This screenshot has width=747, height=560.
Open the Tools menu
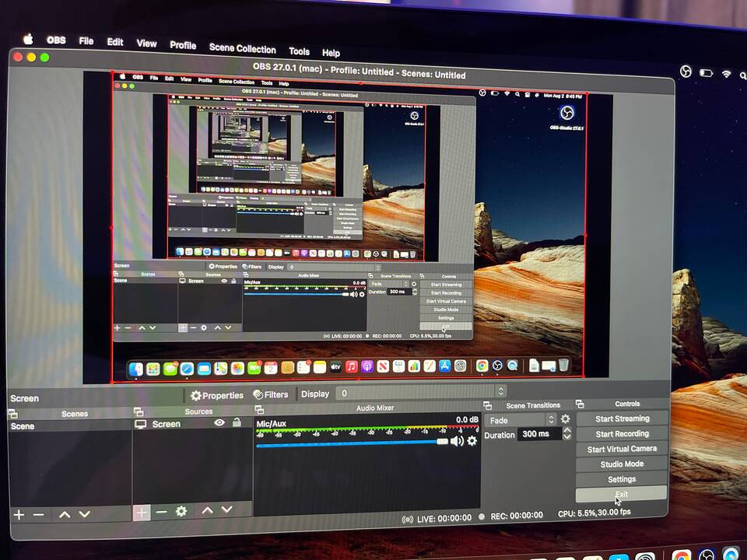[x=299, y=51]
